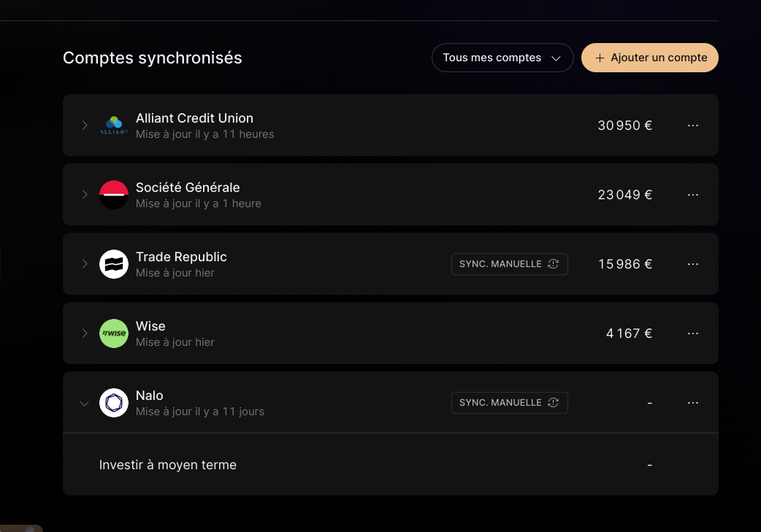Click the Trade Republic logo icon
Viewport: 761px width, 532px height.
coord(114,264)
